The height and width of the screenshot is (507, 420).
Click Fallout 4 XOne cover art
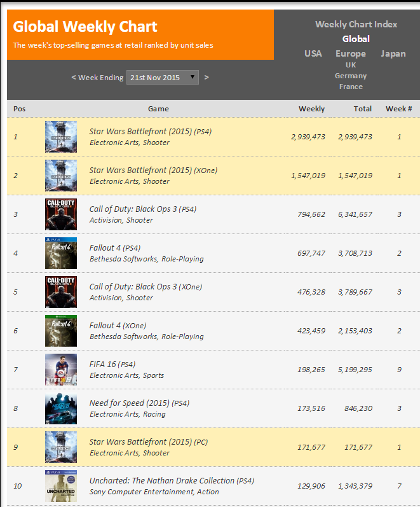point(61,331)
